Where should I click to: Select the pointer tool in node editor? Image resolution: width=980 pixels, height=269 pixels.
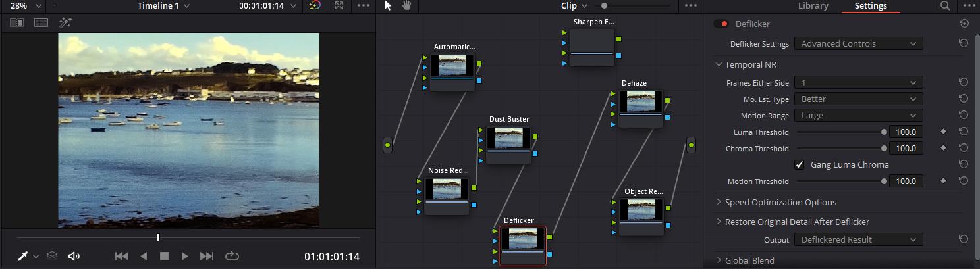[388, 6]
